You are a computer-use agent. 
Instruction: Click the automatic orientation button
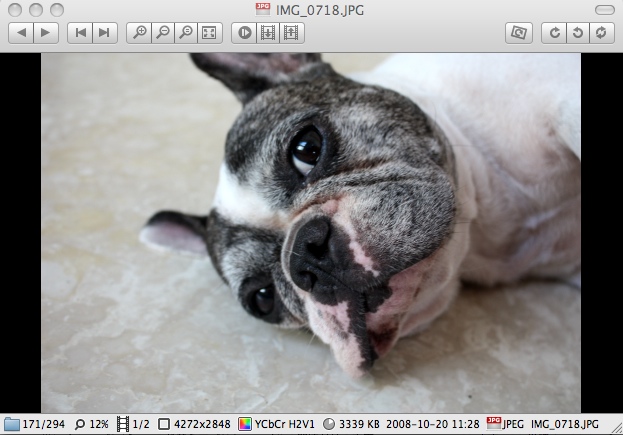point(519,33)
